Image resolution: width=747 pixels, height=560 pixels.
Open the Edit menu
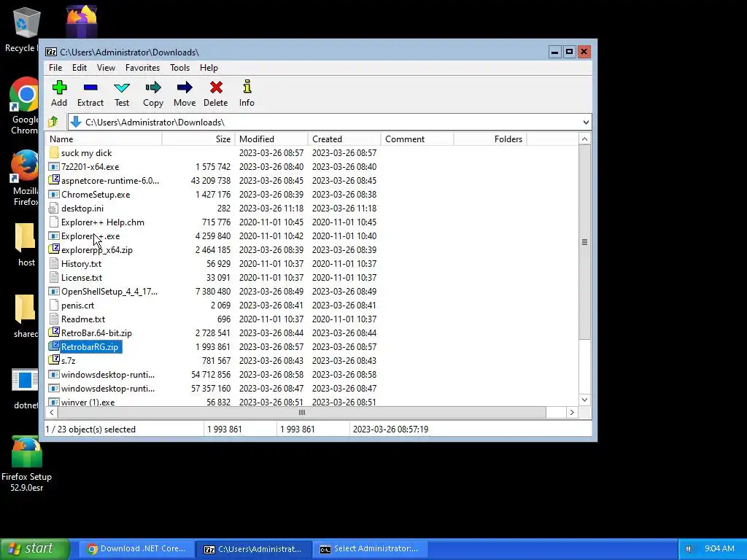click(79, 68)
